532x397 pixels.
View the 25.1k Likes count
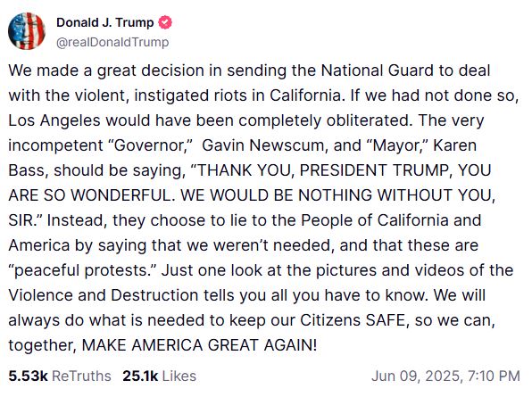pos(140,376)
